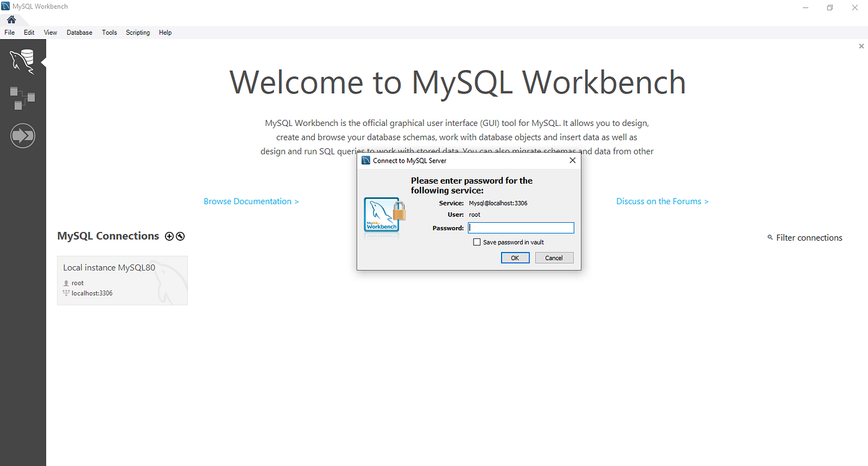The height and width of the screenshot is (466, 868).
Task: Click inside the Password input field
Action: click(x=521, y=228)
